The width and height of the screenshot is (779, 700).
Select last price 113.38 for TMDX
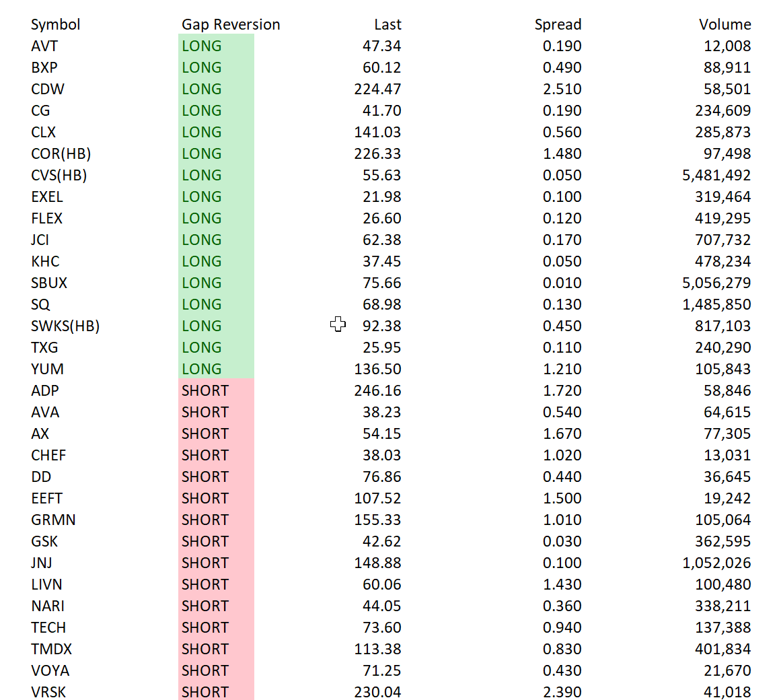coord(377,649)
